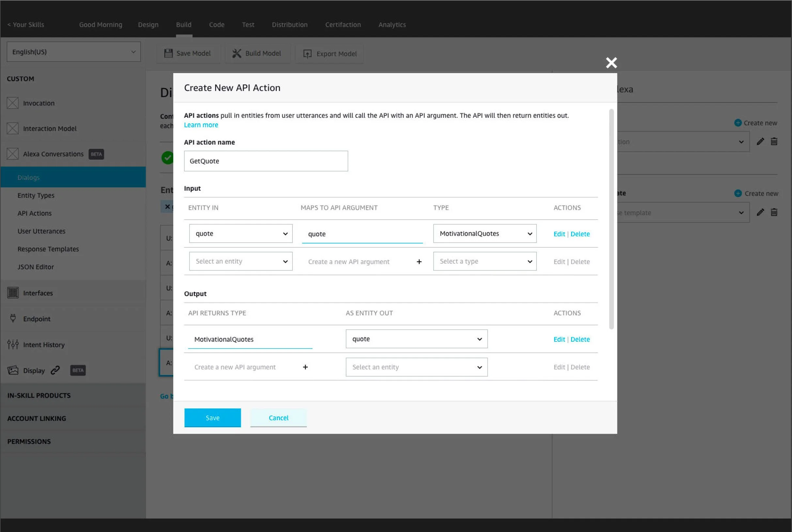Click the Build Model tools icon
Viewport: 792px width, 532px height.
point(237,53)
